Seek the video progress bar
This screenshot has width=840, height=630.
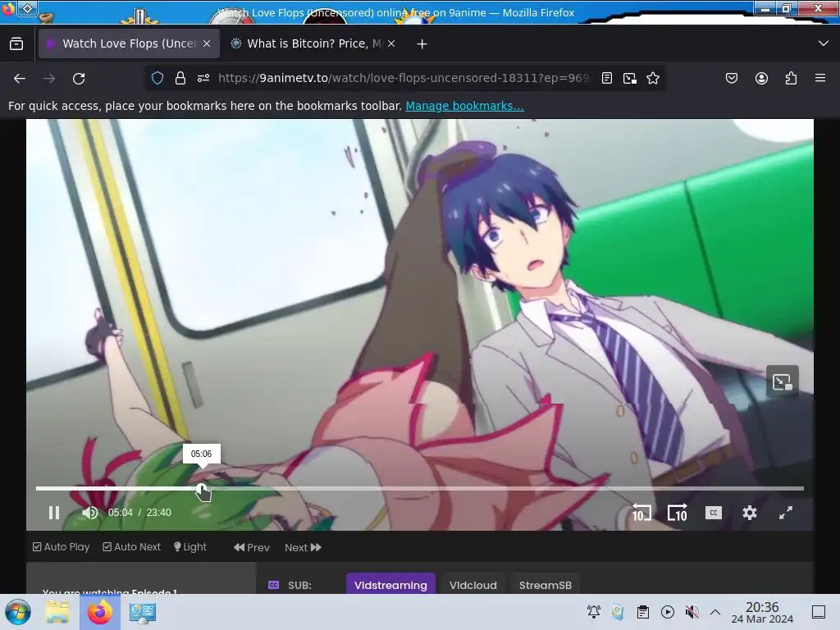click(x=419, y=489)
